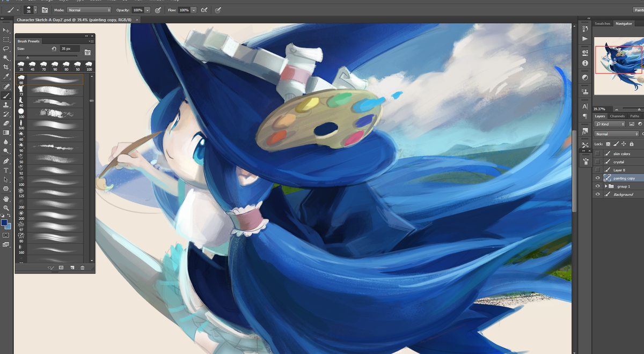Open the layer blend mode Normal dropdown
Screen dimensions: 644x354
[x=617, y=134]
